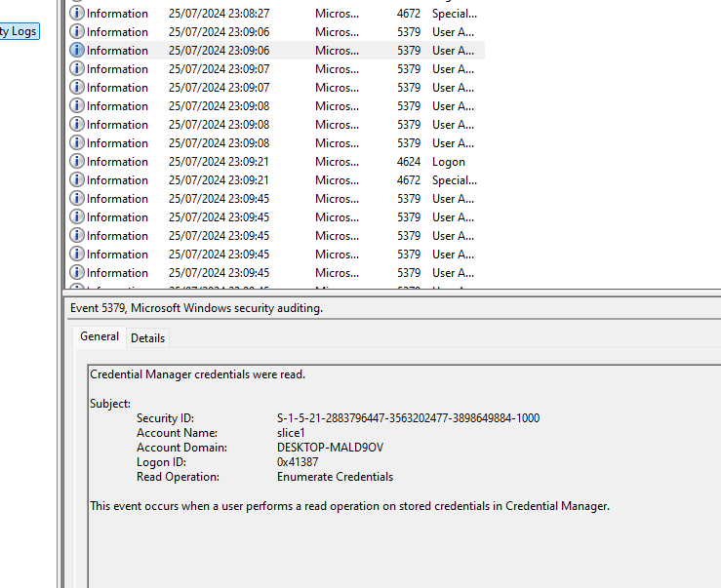Switch to the General tab
Viewport: 721px width, 588px height.
[x=100, y=336]
